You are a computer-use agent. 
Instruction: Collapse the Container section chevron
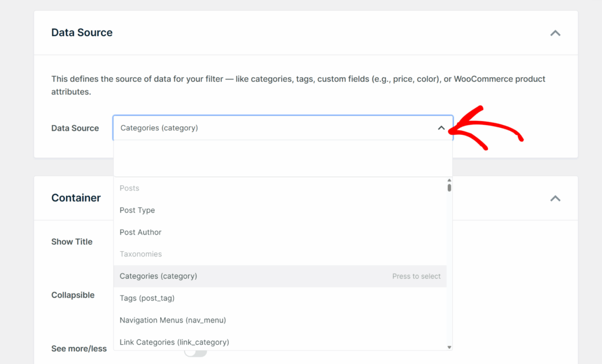coord(555,199)
